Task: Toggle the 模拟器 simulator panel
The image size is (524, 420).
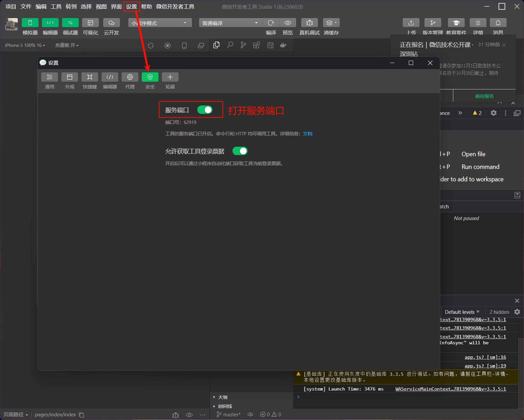Action: (30, 23)
